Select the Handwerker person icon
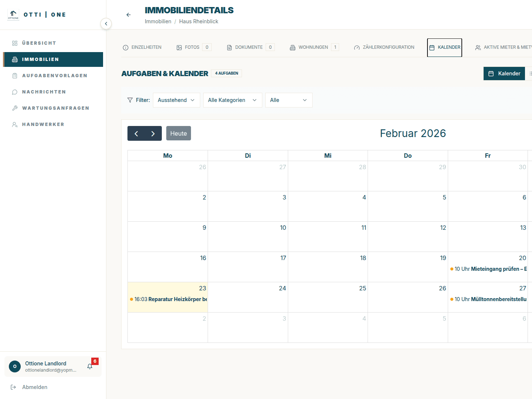Screen dimensions: 532x399 click(x=15, y=124)
